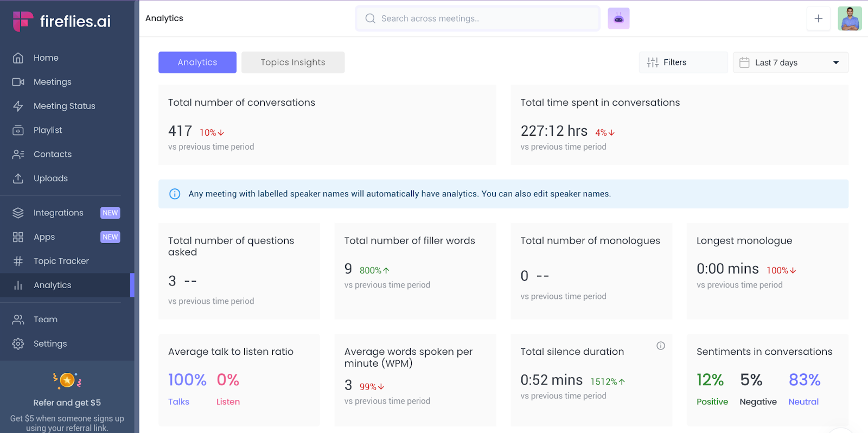Click the Fireflies bot assistant icon

(x=618, y=18)
